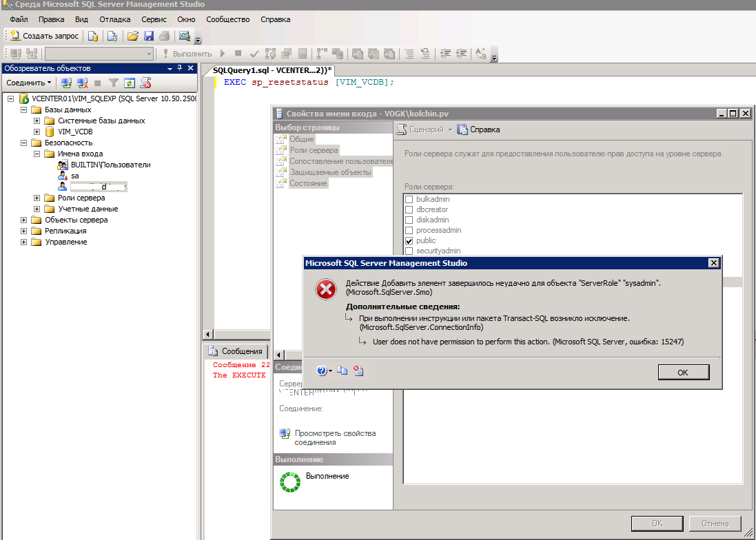Open the Сервис menu
The width and height of the screenshot is (756, 540).
click(x=154, y=19)
